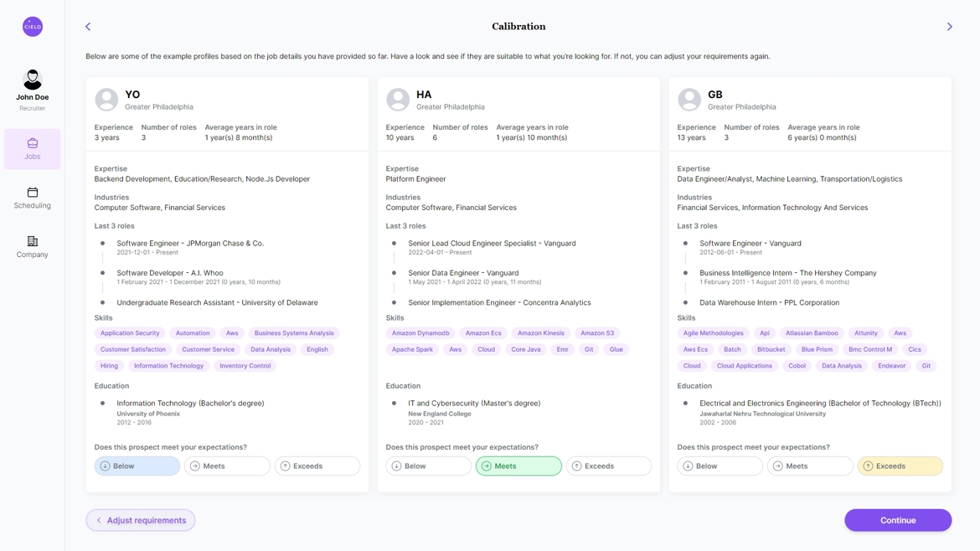Select the Scheduling menu label
This screenshot has height=551, width=980.
pos(33,206)
